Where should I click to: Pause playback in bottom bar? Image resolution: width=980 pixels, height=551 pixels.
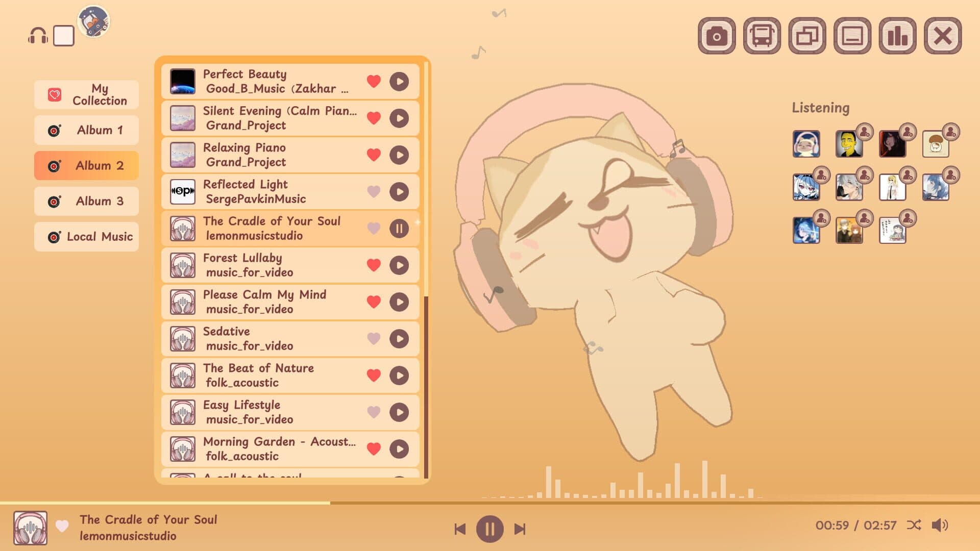point(489,530)
